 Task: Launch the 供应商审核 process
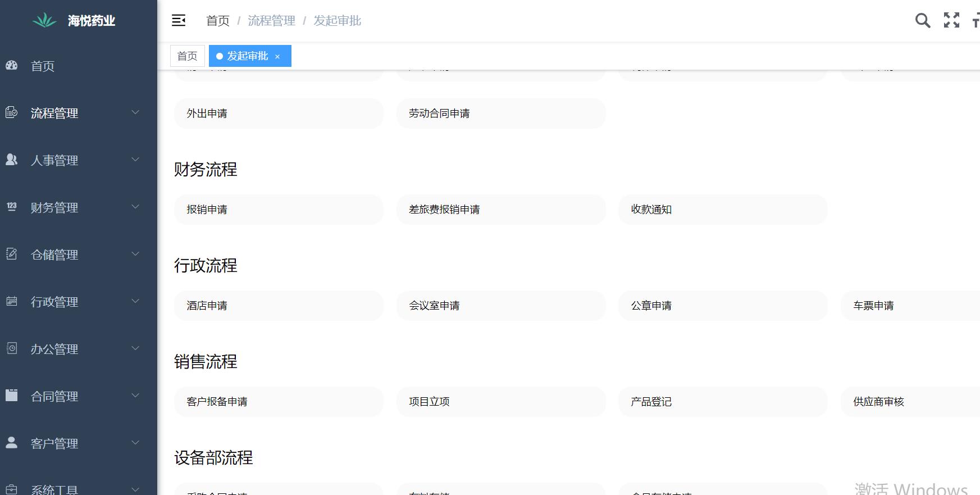coord(910,402)
